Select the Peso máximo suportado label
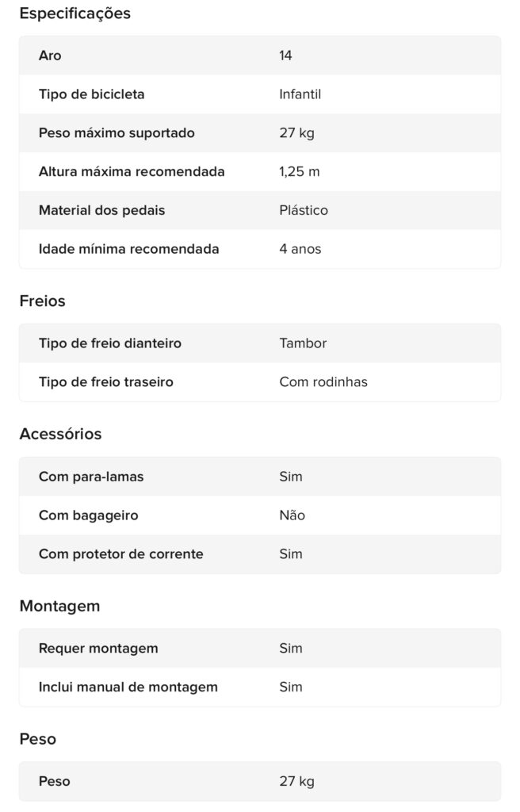Viewport: 520px width, 812px height. (117, 133)
